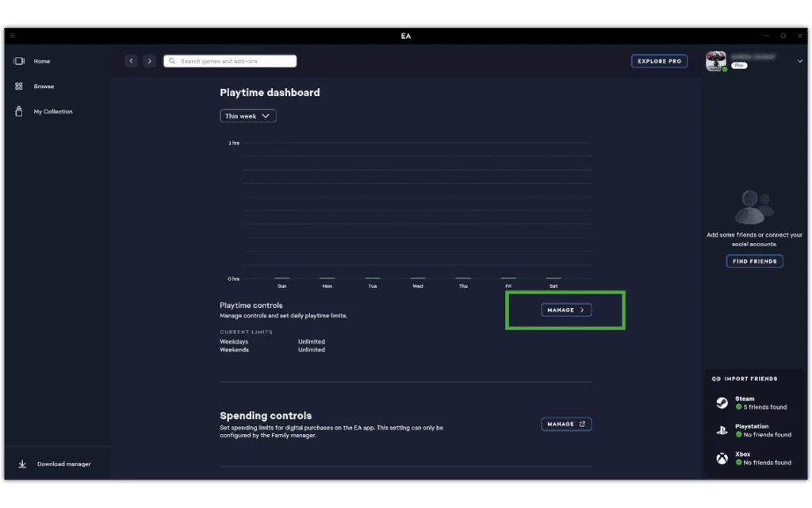Viewport: 812px width, 508px height.
Task: Click the search magnifier icon
Action: pos(172,61)
